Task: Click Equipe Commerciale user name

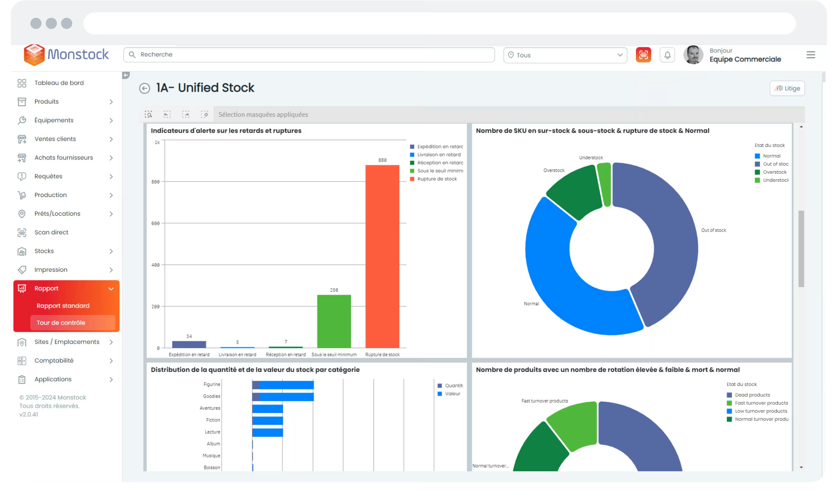Action: click(x=745, y=59)
